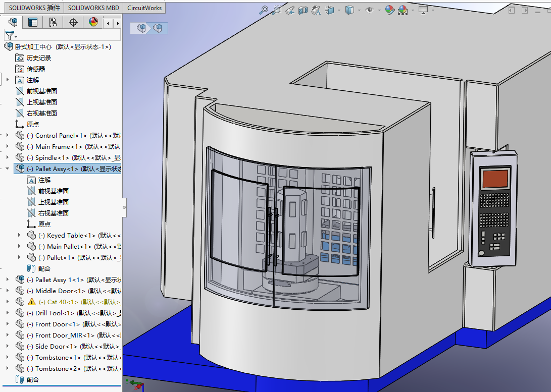Open the PropertyManager panel tab

pyautogui.click(x=33, y=22)
